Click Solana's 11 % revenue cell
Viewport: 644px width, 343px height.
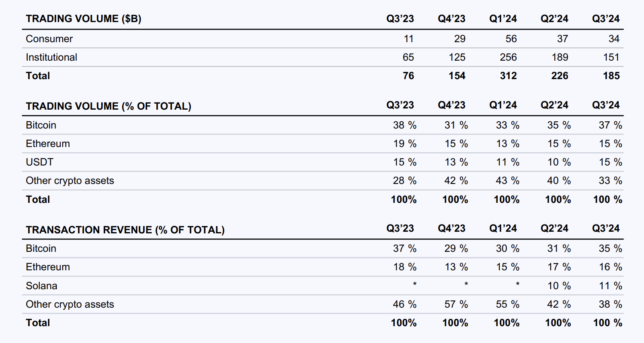coord(610,286)
